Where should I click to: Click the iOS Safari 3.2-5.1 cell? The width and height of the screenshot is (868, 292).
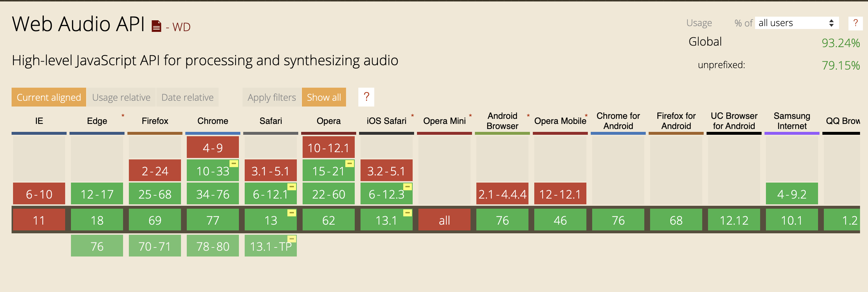(387, 170)
